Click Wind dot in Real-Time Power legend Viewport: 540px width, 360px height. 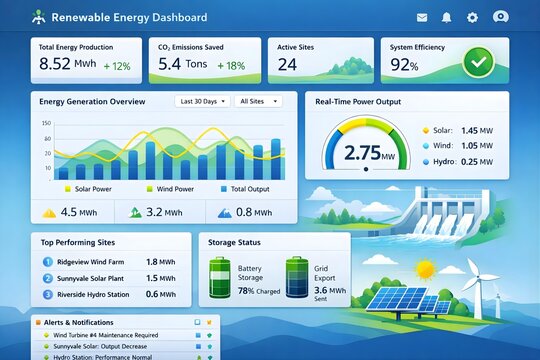[426, 146]
